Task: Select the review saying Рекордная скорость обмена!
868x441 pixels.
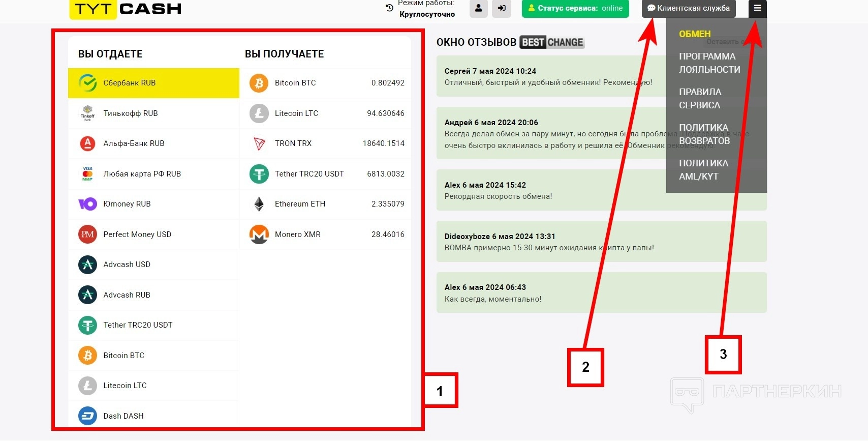Action: coord(602,190)
